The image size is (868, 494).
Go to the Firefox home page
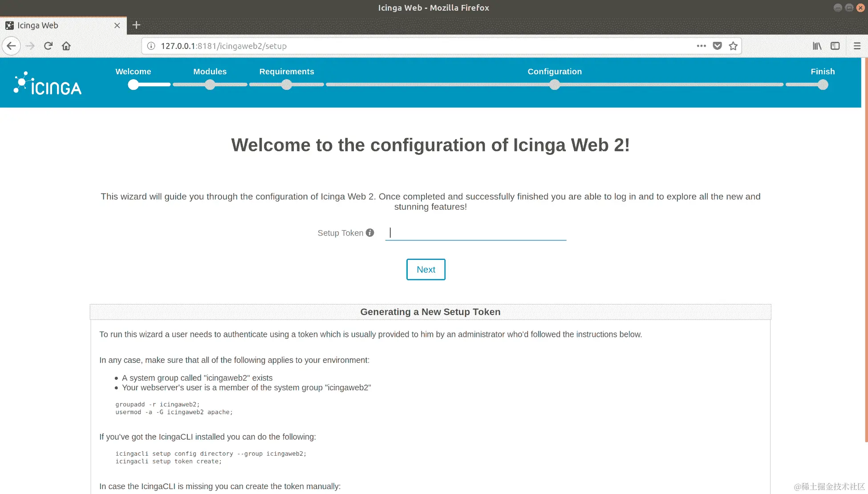click(66, 46)
